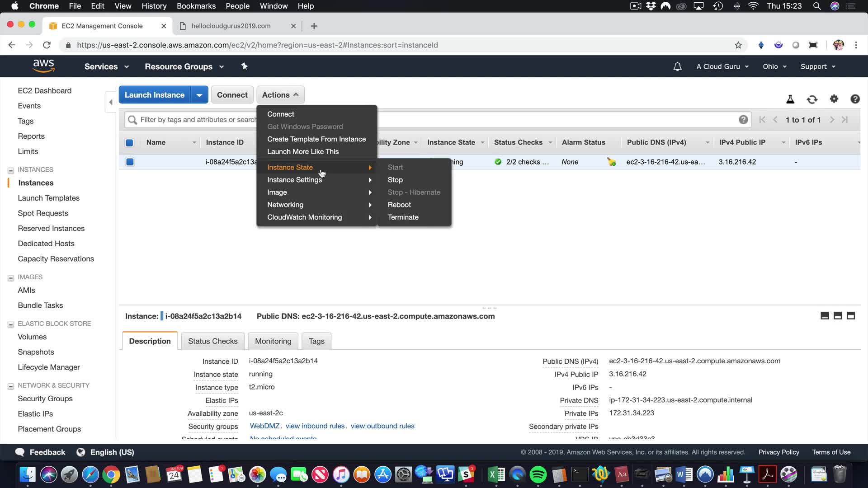Choose Terminate from Instance State submenu
The image size is (868, 488).
pos(403,217)
